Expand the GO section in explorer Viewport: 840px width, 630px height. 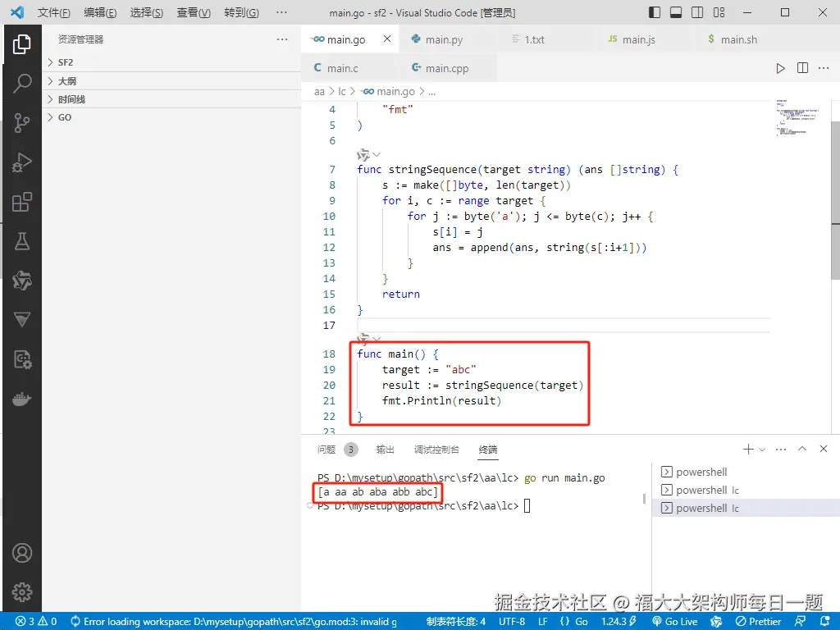click(x=171, y=117)
